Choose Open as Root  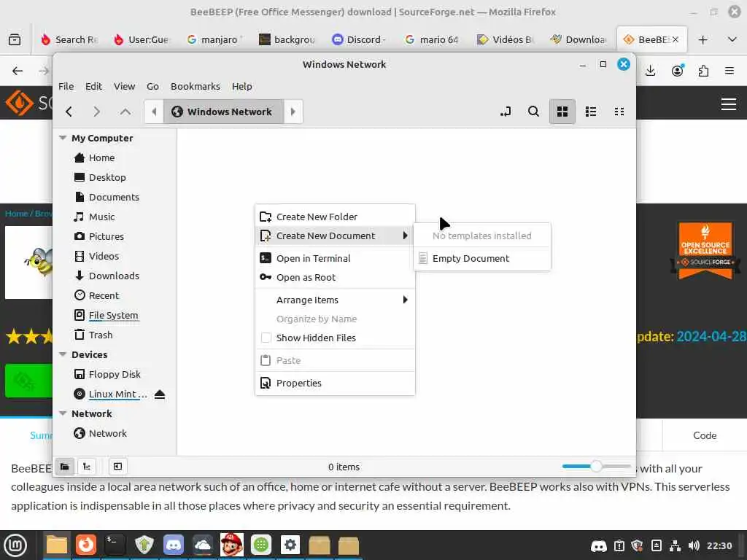(x=335, y=277)
